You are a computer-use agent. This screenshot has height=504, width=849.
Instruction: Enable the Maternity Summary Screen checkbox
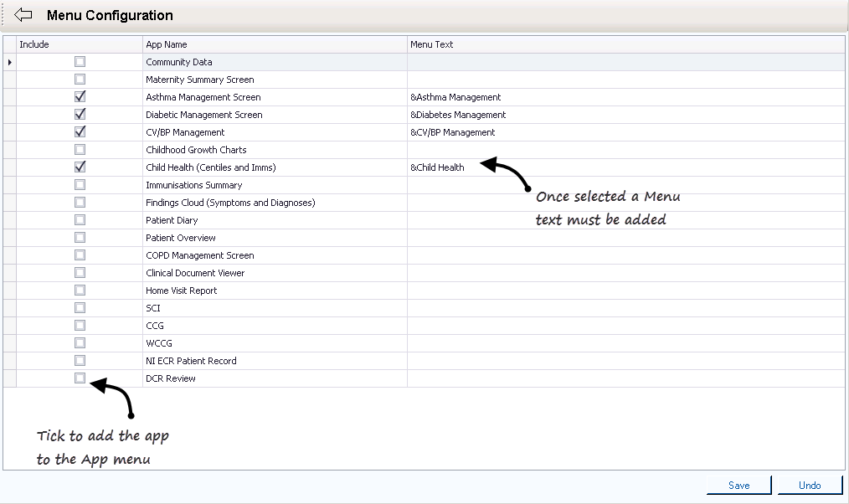coord(80,80)
